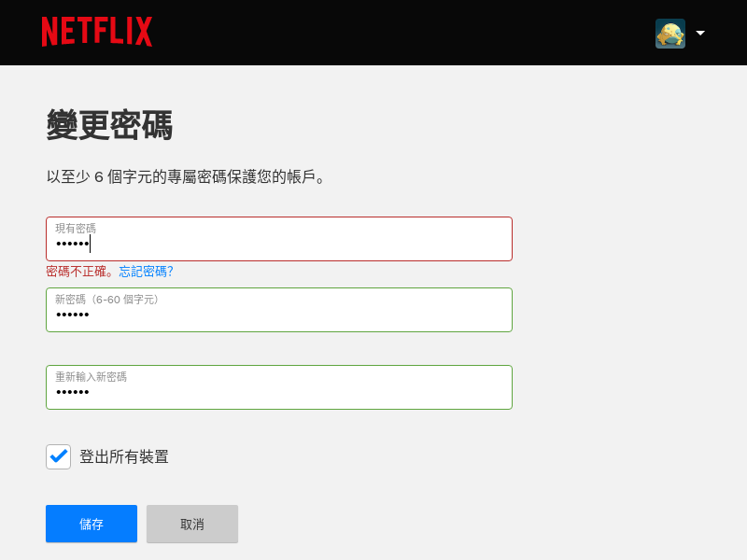Open the profile avatar menu
Viewport: 747px width, 560px height.
pos(670,34)
